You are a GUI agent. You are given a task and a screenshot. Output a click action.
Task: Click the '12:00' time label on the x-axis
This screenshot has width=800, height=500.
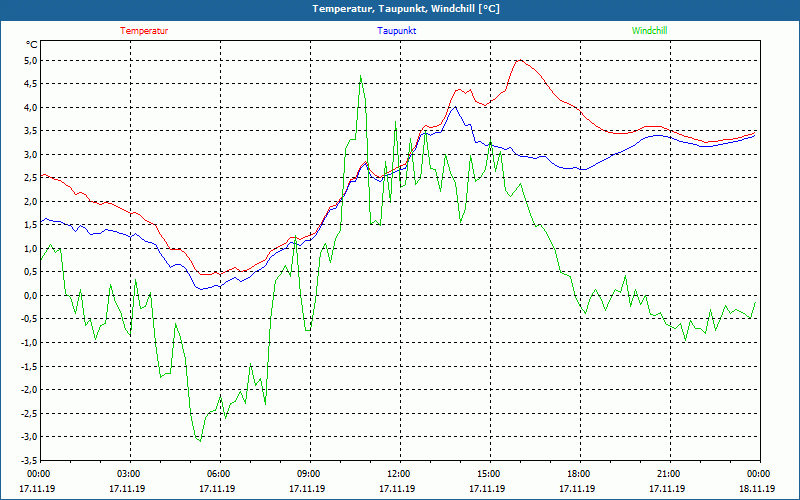[399, 474]
